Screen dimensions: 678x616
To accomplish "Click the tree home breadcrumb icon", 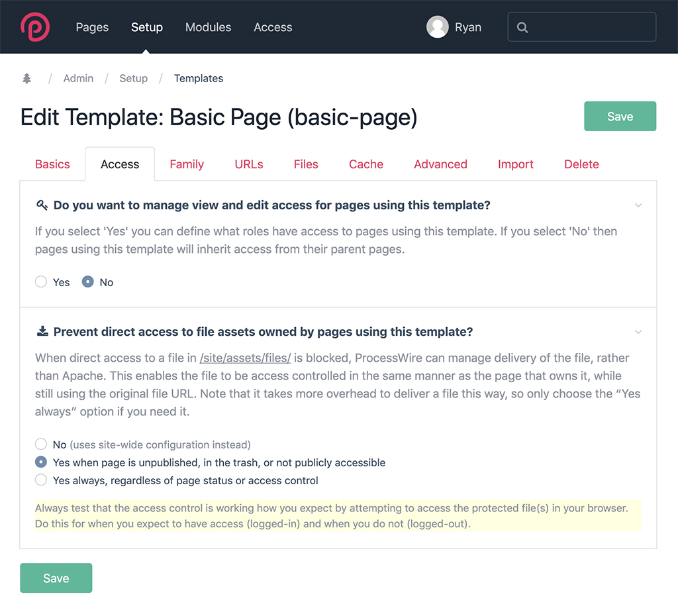I will coord(26,78).
